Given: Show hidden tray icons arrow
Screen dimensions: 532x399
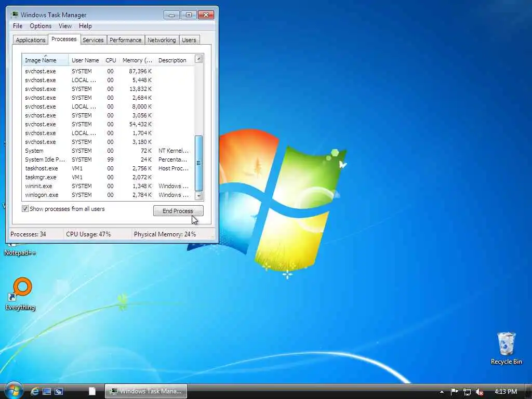Looking at the screenshot, I should coord(442,392).
